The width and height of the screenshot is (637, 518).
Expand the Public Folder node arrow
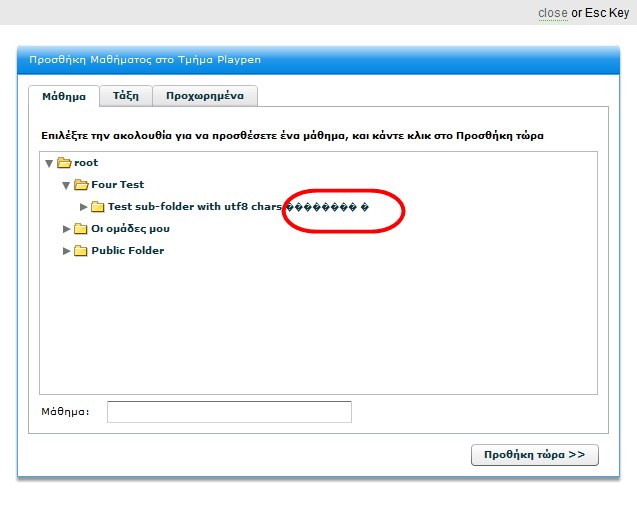point(66,251)
